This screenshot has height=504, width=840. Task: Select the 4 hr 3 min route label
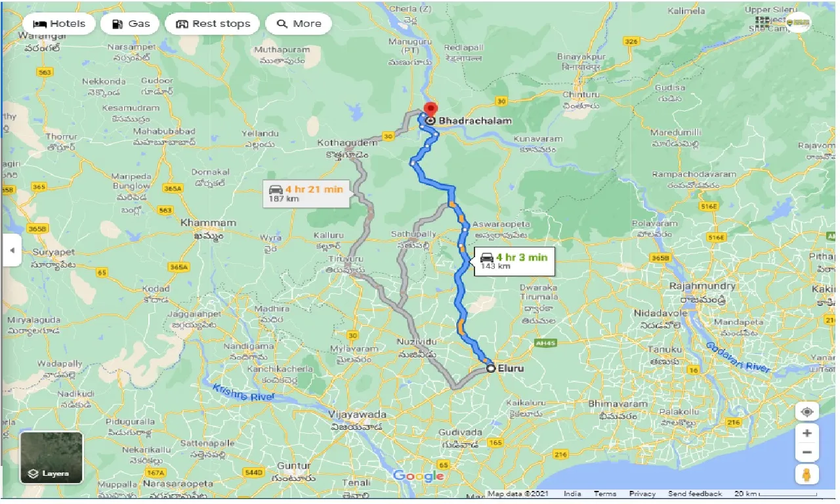[514, 261]
